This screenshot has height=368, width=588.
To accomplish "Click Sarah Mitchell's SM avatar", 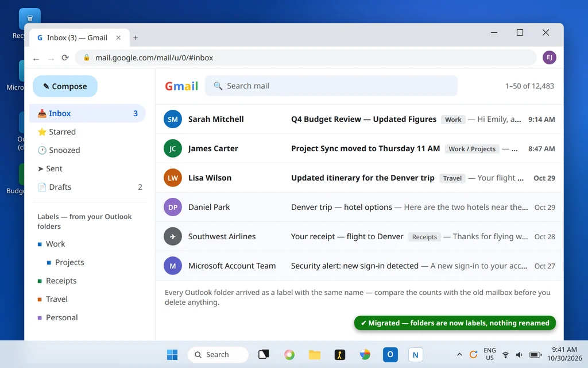I will click(172, 120).
